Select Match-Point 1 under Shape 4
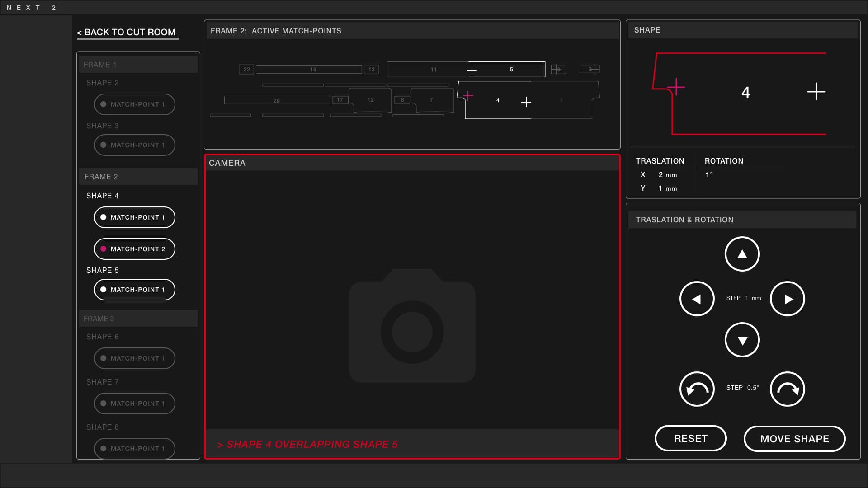 click(x=135, y=217)
